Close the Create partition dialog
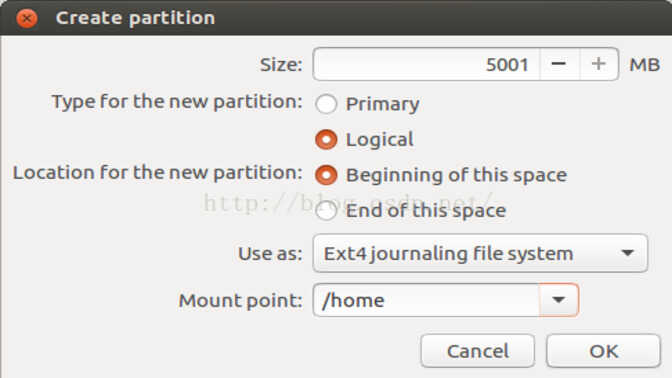Viewport: 672px width, 378px height. pos(27,18)
